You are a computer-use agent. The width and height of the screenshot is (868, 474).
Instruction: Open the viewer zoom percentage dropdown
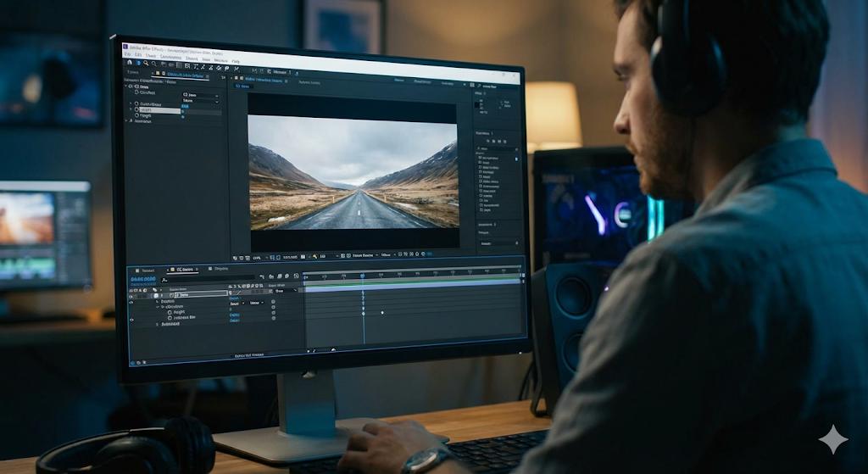(258, 256)
